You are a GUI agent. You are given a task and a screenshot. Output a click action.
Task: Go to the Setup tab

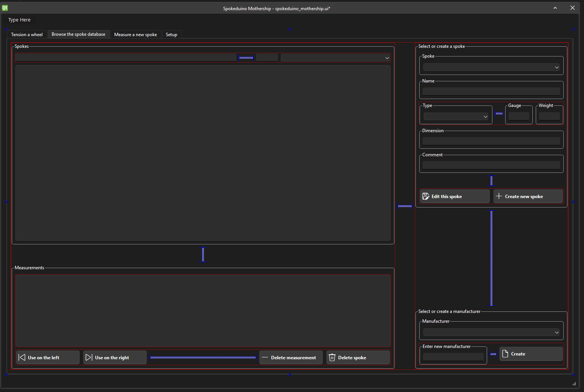click(x=171, y=35)
